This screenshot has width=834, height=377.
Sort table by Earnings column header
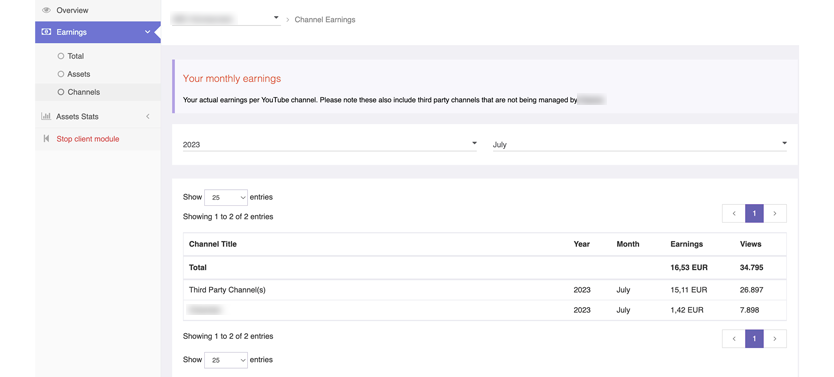(x=687, y=244)
